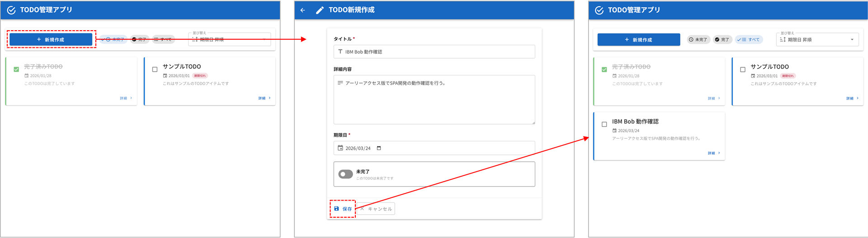Image resolution: width=868 pixels, height=238 pixels.
Task: Click back arrow in TODO新規作成 header
Action: click(x=303, y=10)
